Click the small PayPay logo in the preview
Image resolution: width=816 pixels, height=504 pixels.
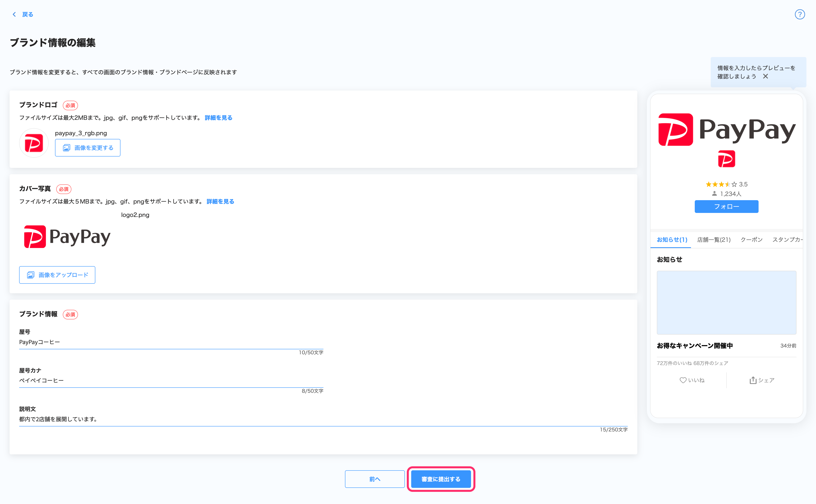tap(726, 159)
